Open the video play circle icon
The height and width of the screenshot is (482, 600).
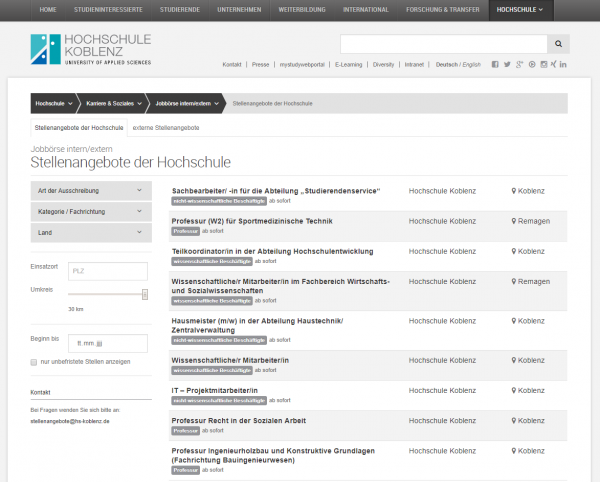click(x=532, y=64)
